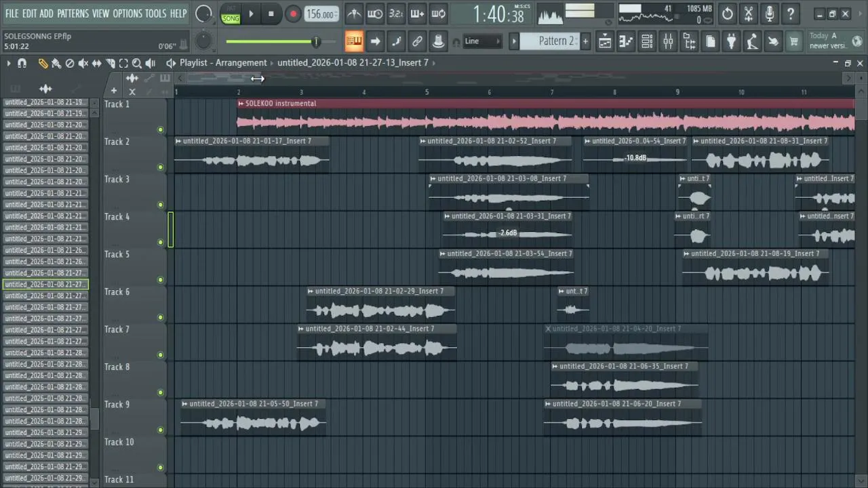
Task: Open the audio editor scissors icon
Action: (749, 14)
